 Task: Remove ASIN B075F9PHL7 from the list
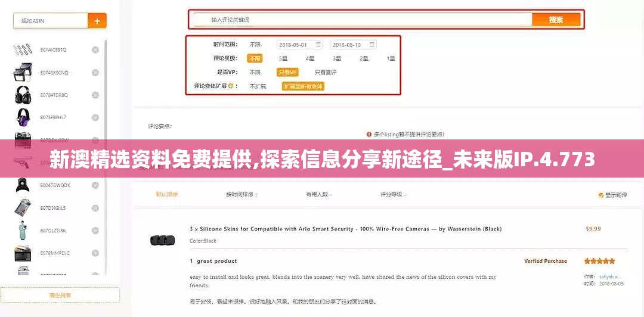(x=95, y=117)
